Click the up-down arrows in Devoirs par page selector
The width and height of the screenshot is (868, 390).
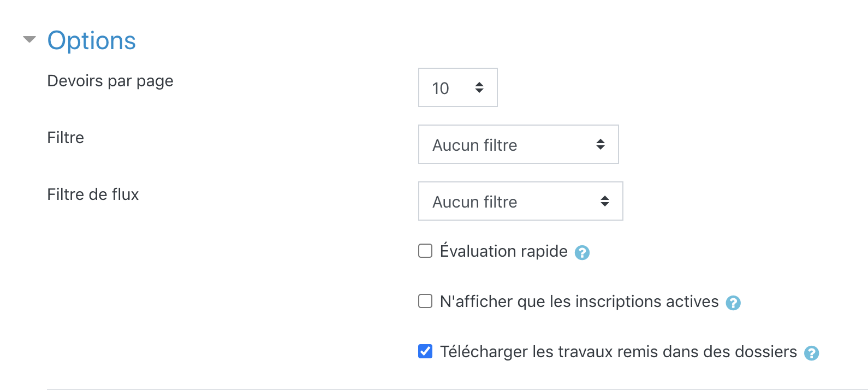point(479,87)
